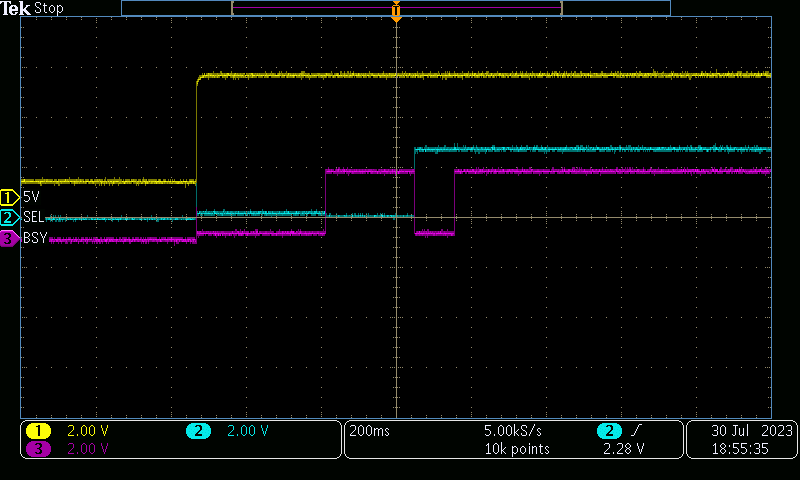This screenshot has height=480, width=800.
Task: Click the Stop acquisition status
Action: 48,9
